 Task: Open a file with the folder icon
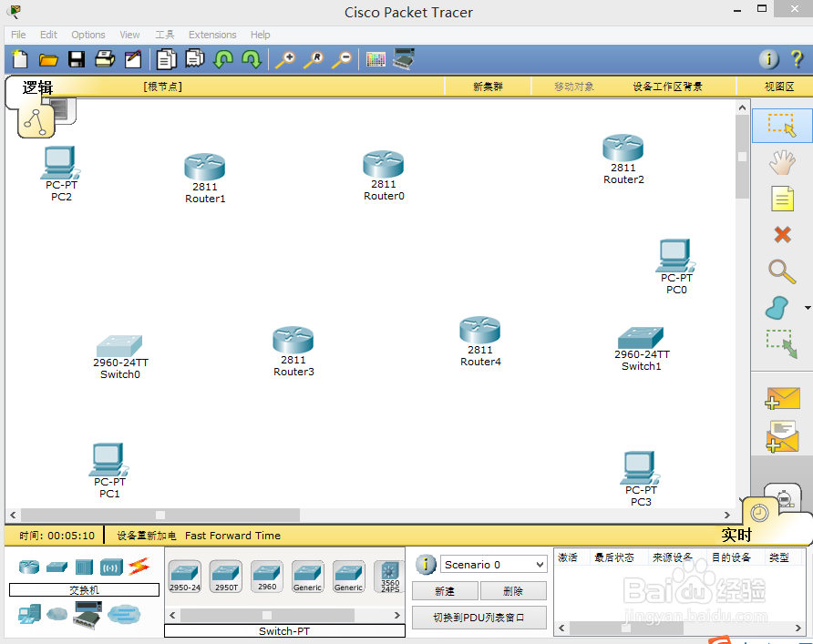(48, 60)
